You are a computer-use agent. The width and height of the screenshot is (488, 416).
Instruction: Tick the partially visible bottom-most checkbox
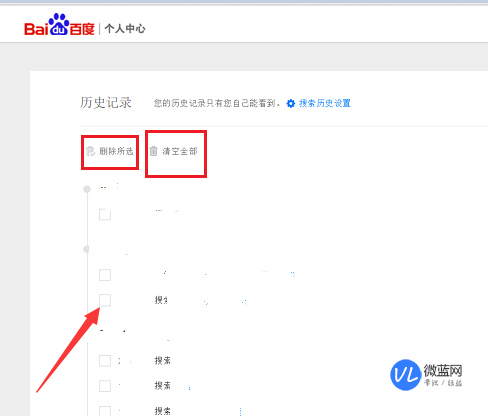105,411
